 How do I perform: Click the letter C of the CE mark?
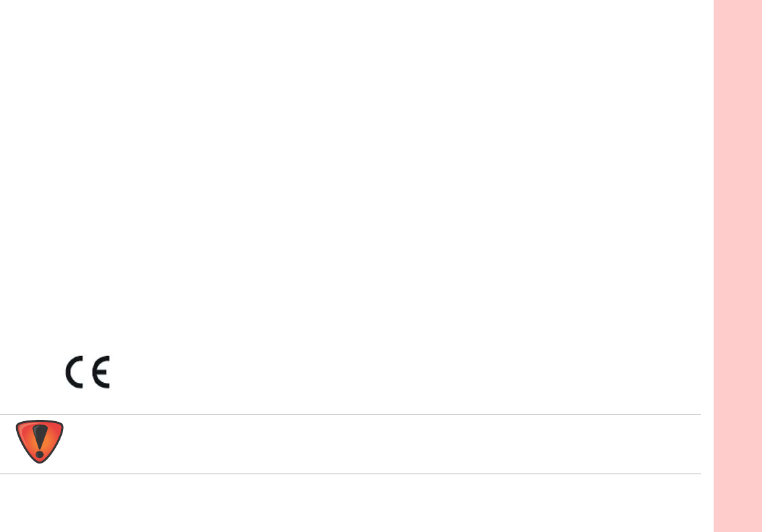(x=75, y=372)
